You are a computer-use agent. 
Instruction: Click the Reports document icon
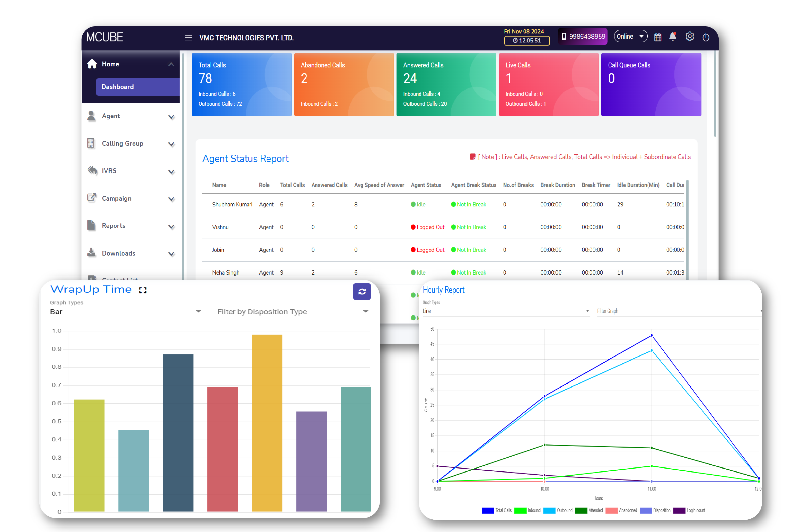pyautogui.click(x=91, y=225)
